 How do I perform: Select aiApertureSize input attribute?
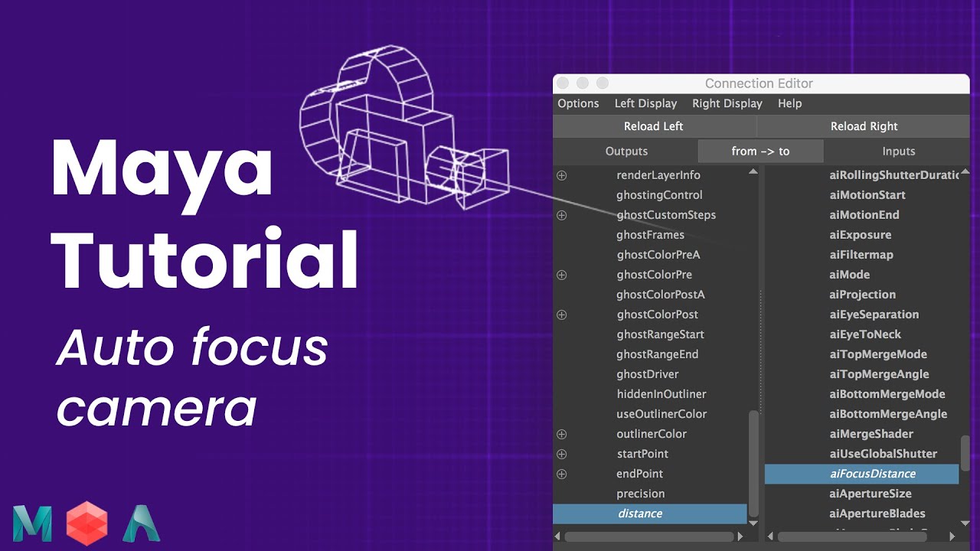(x=871, y=494)
